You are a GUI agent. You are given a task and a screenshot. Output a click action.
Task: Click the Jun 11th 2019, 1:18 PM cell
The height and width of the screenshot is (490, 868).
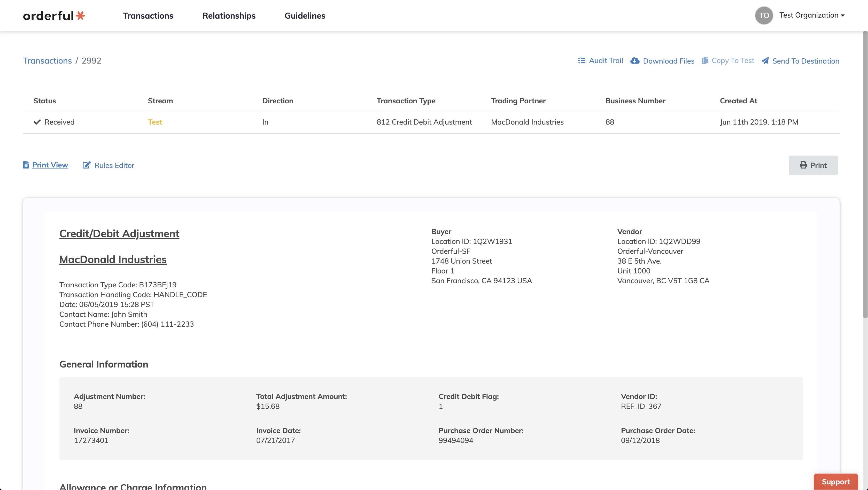tap(759, 122)
